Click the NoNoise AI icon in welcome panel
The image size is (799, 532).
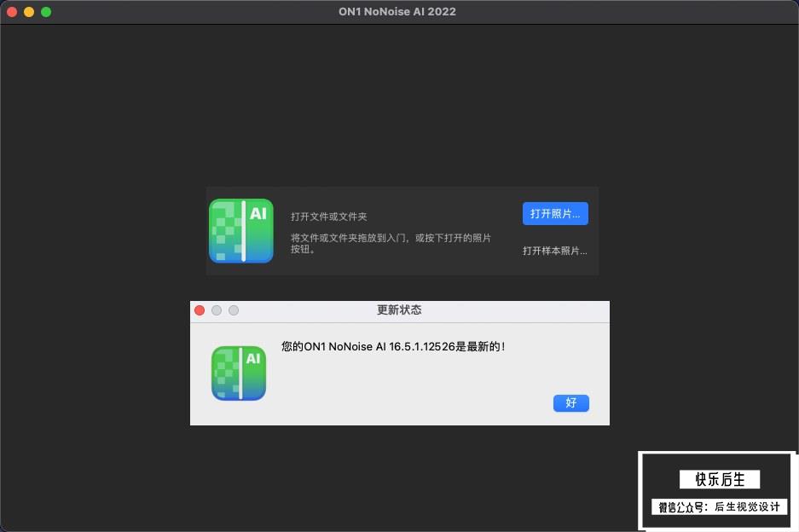pos(241,231)
